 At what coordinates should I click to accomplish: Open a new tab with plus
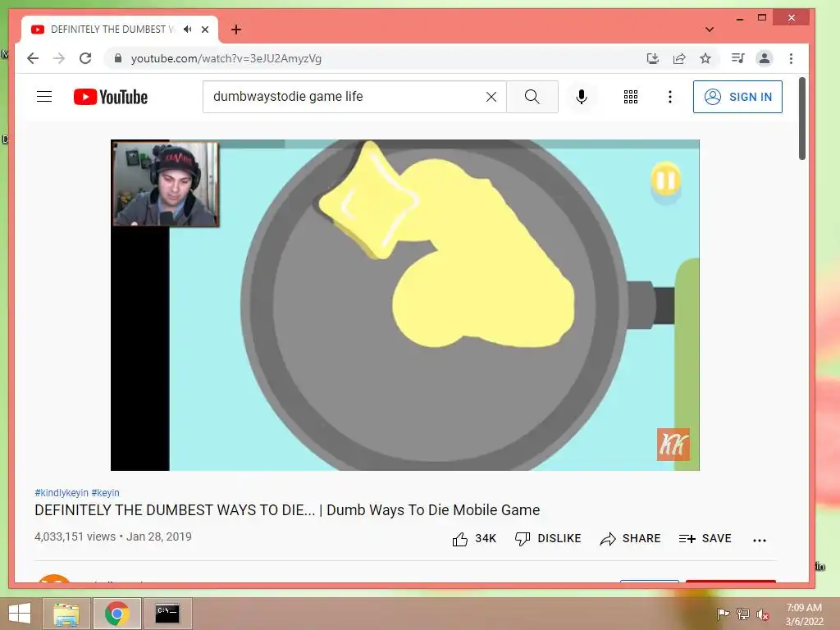click(235, 30)
